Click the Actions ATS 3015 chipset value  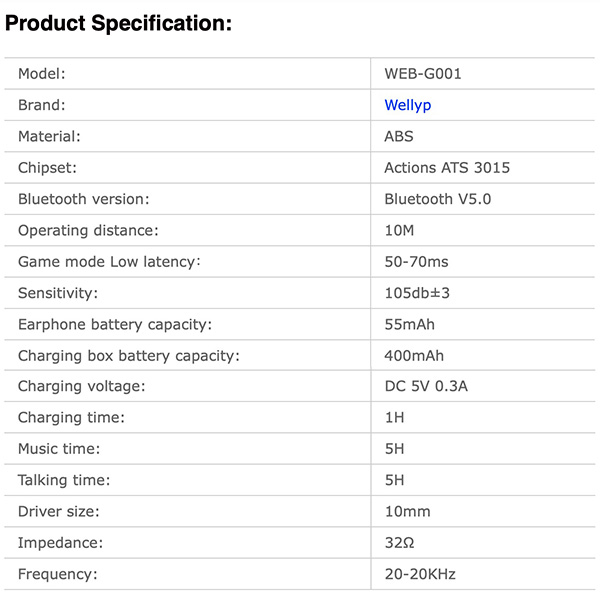pos(447,168)
